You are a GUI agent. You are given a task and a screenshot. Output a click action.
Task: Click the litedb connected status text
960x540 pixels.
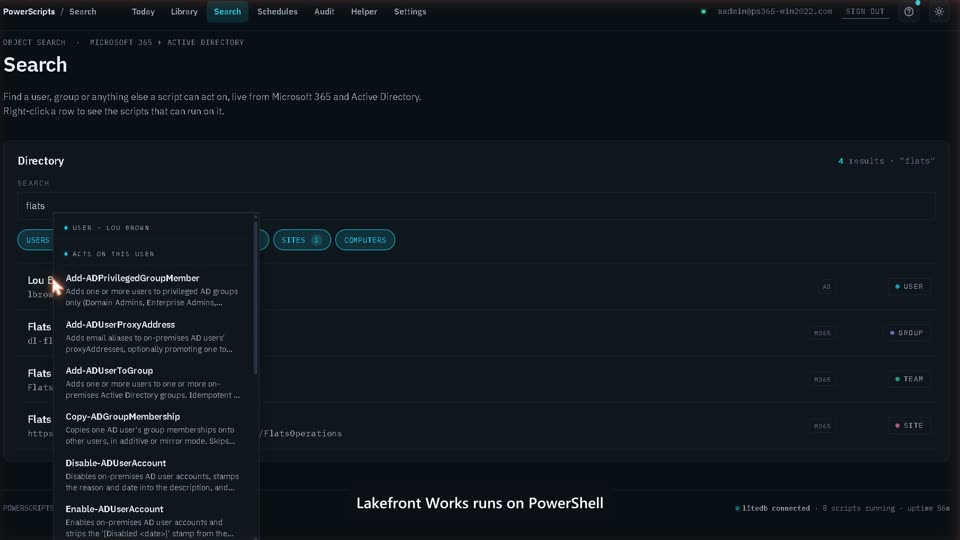pos(776,508)
